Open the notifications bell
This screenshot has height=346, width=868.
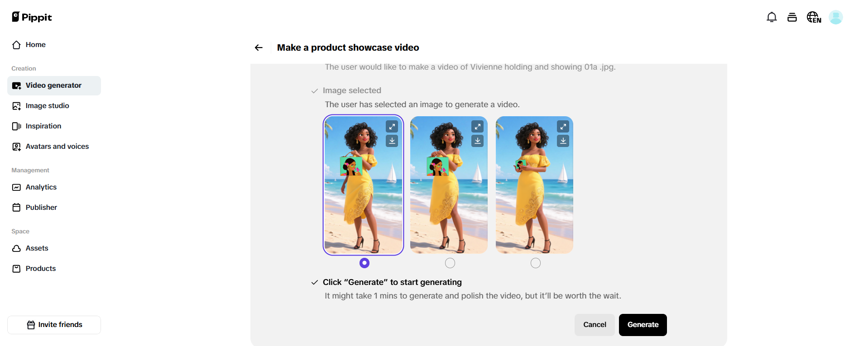tap(772, 17)
